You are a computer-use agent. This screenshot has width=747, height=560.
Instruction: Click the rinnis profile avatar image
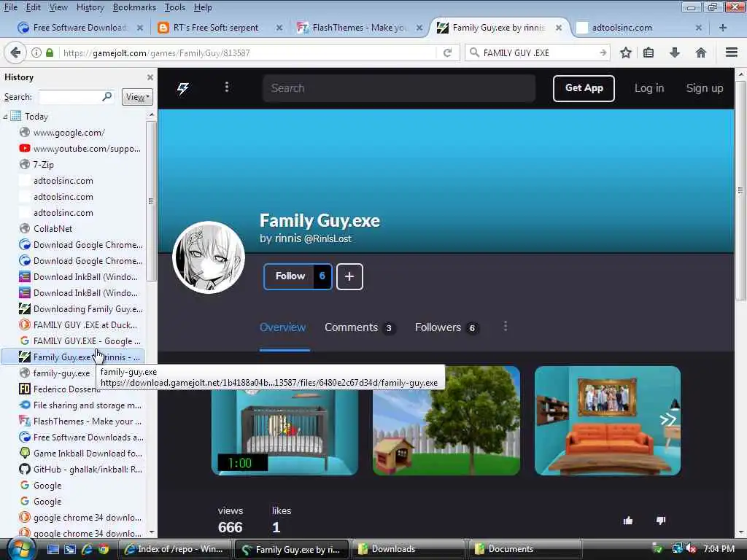click(209, 257)
